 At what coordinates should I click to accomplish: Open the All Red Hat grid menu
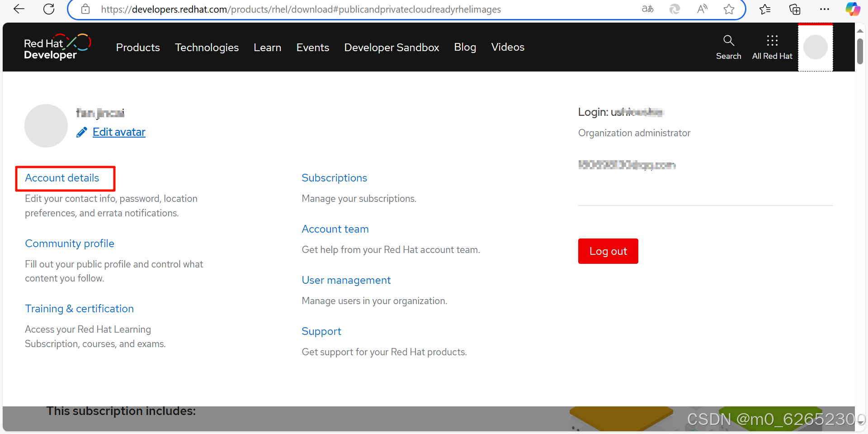[x=772, y=47]
